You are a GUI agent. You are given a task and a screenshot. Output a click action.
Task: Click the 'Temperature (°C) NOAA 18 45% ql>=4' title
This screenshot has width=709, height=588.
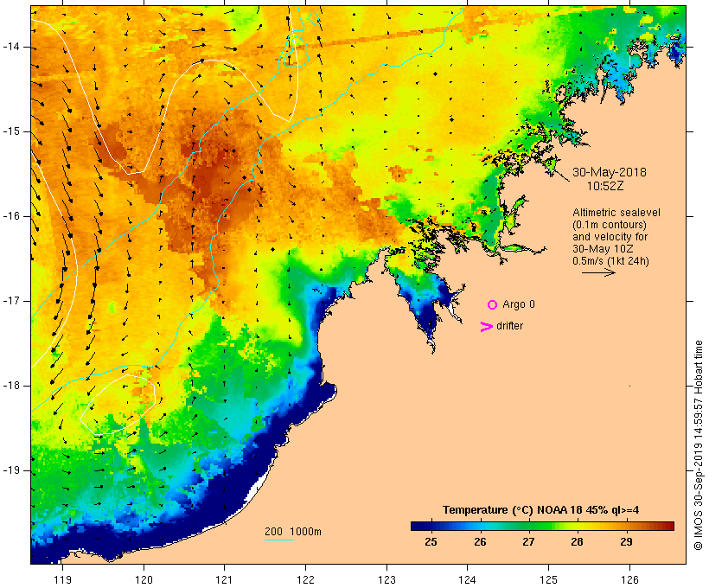click(540, 510)
